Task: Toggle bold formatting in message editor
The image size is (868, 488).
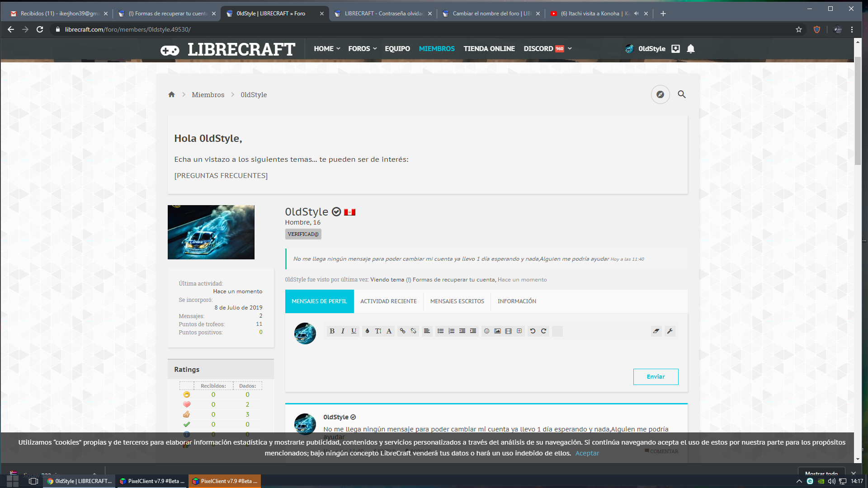Action: pos(332,331)
